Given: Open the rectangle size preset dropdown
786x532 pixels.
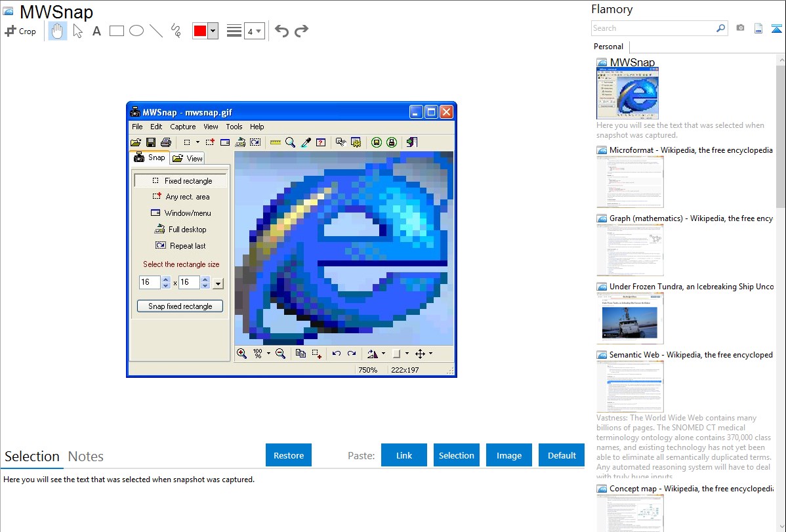Looking at the screenshot, I should click(x=218, y=283).
